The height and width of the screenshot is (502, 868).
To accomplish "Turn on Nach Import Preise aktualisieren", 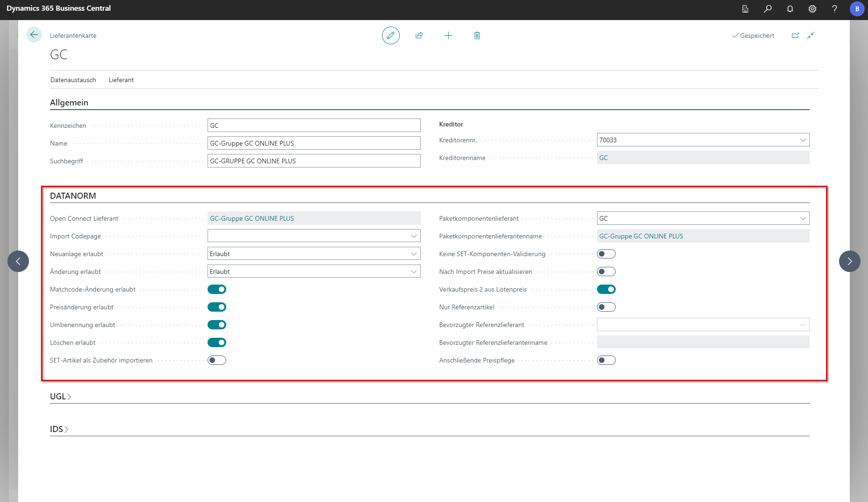I will (x=606, y=272).
